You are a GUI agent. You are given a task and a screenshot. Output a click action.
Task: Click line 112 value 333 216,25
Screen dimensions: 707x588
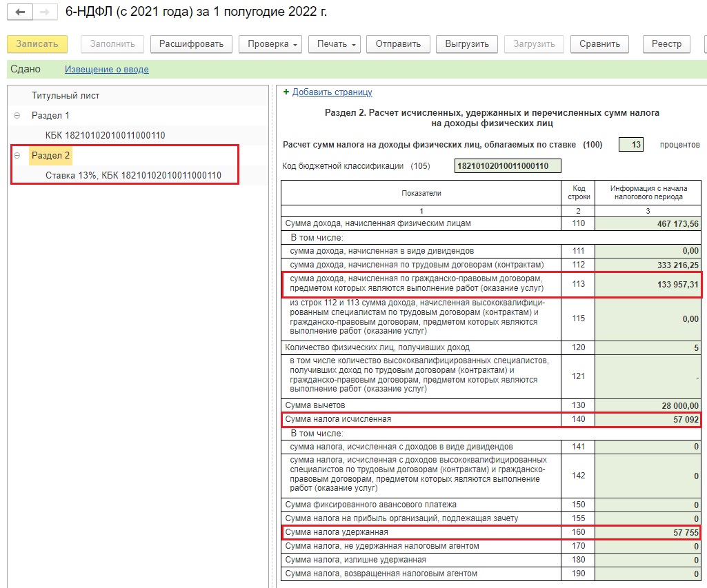(x=648, y=265)
